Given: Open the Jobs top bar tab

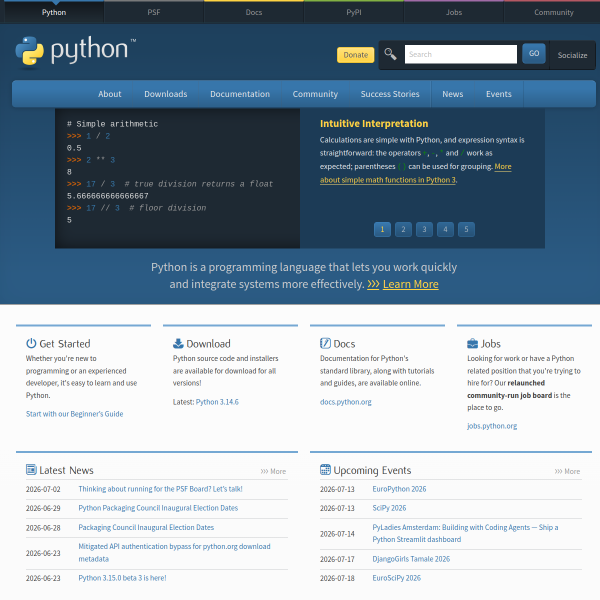Looking at the screenshot, I should [454, 12].
